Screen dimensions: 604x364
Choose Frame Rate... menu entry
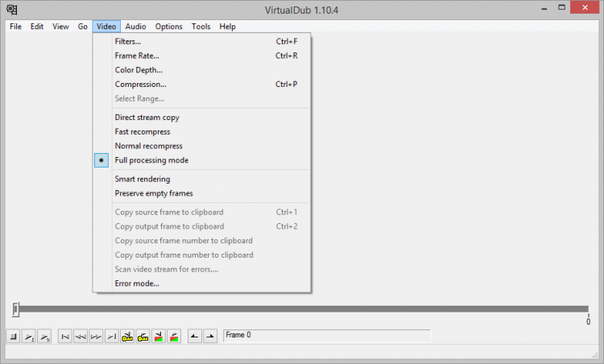(202, 56)
